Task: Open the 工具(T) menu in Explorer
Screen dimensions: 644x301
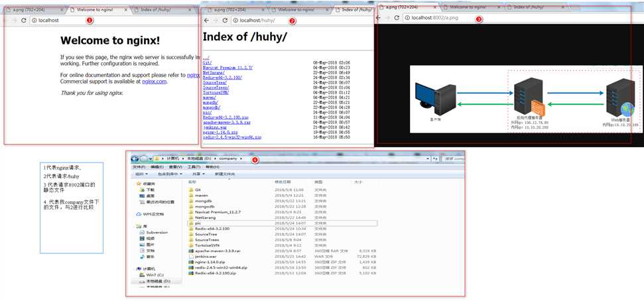Action: click(194, 167)
